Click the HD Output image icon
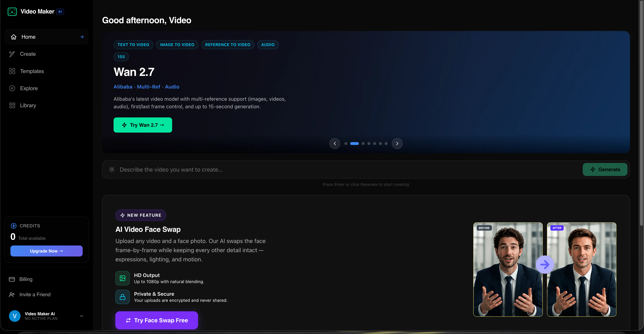This screenshot has width=644, height=334. tap(123, 278)
